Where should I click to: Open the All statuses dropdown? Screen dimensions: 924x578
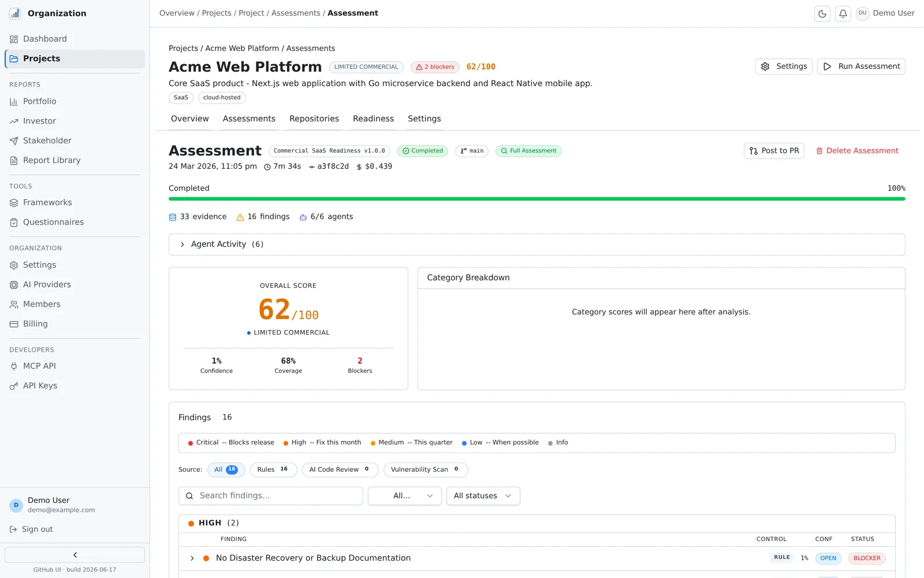tap(483, 496)
